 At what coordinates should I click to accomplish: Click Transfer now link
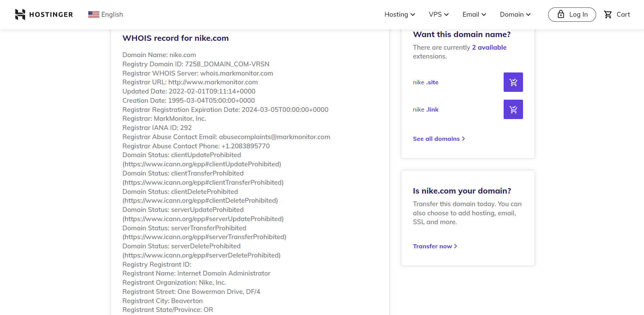point(435,246)
